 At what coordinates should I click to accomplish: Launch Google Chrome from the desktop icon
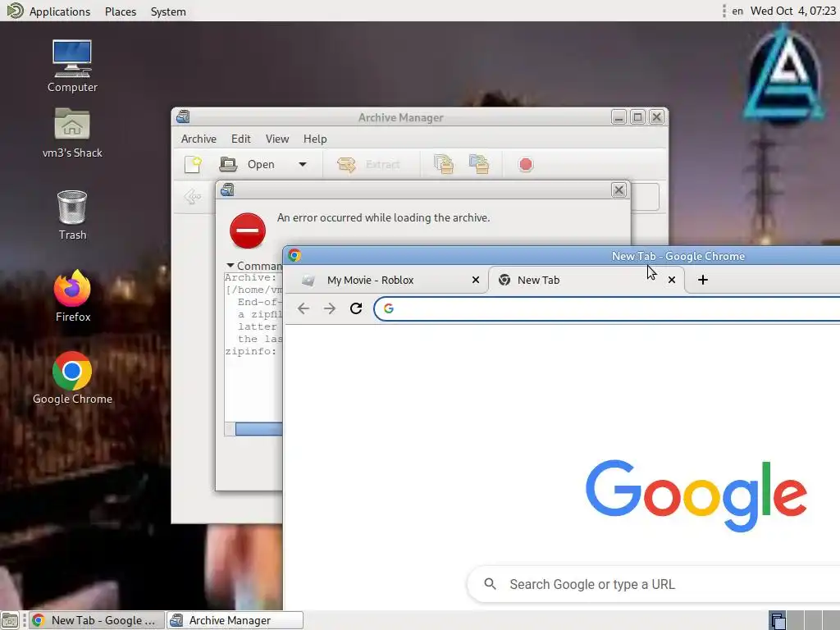pyautogui.click(x=72, y=378)
